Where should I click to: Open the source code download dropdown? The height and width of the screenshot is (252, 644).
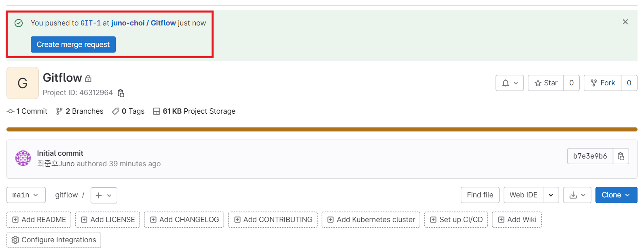coord(577,195)
